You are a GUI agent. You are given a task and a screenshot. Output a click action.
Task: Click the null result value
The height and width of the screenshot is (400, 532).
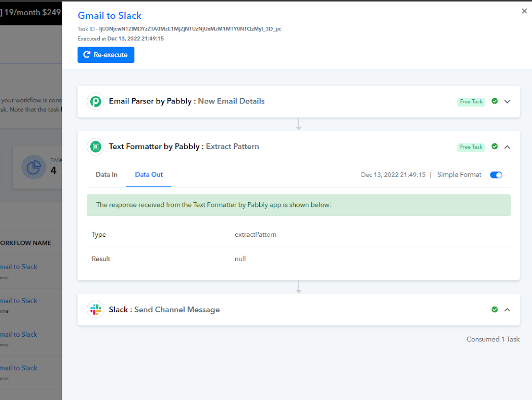coord(240,259)
